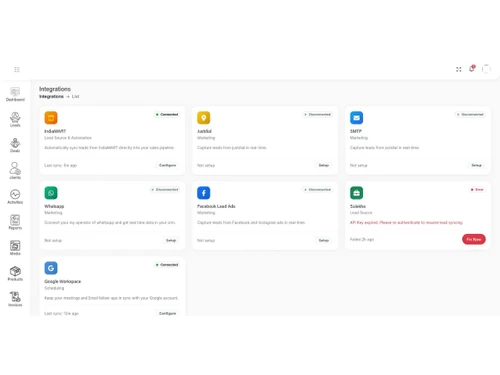Open the notifications bell
500x375 pixels.
(x=472, y=69)
